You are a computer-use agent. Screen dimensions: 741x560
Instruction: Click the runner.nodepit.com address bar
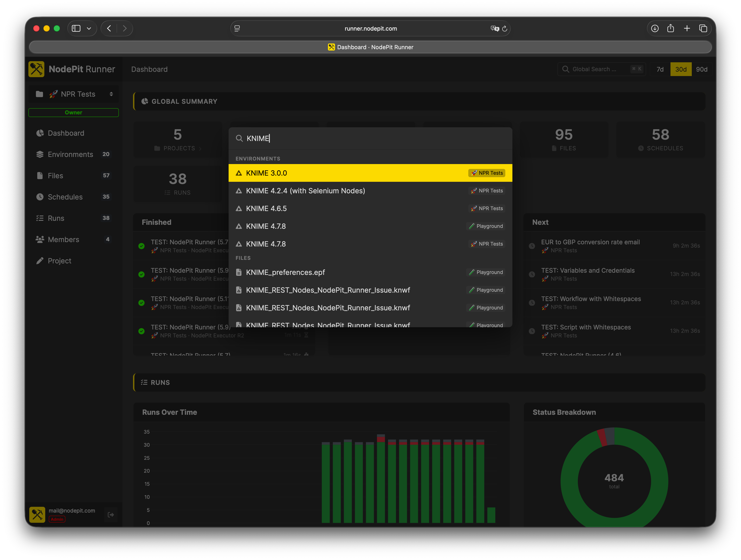click(x=370, y=28)
